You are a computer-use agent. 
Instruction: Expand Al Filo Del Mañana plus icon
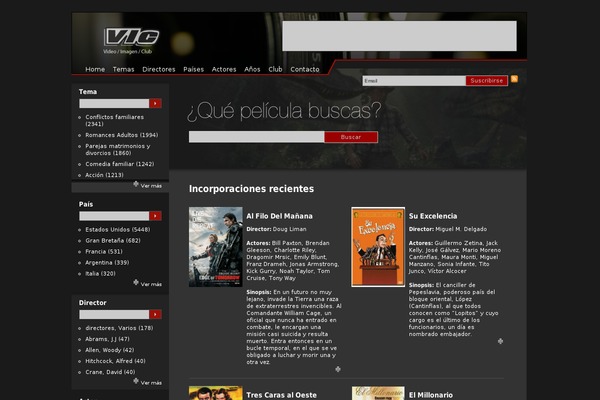point(338,369)
